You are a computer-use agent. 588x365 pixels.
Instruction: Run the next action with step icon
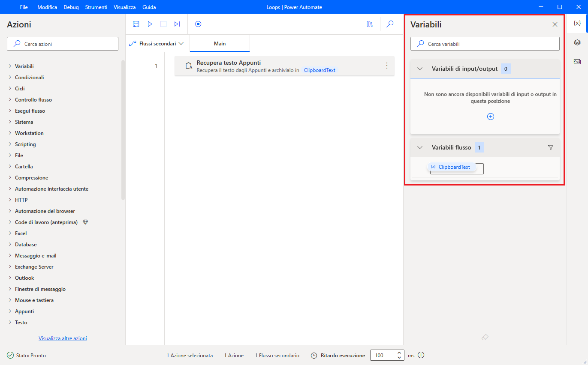(177, 24)
